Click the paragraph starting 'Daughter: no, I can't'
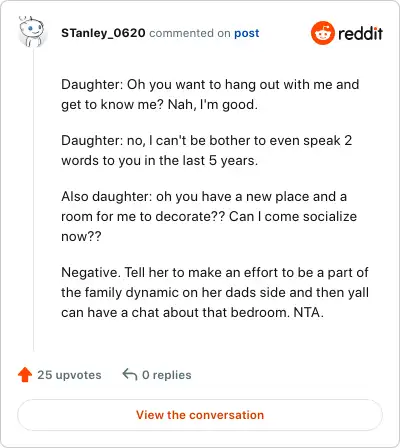400x448 pixels. coord(207,151)
